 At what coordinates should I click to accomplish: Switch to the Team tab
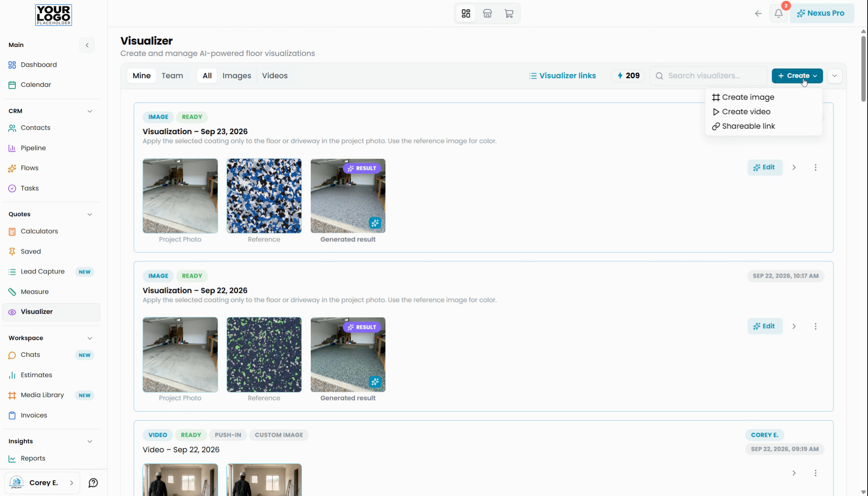pos(172,75)
